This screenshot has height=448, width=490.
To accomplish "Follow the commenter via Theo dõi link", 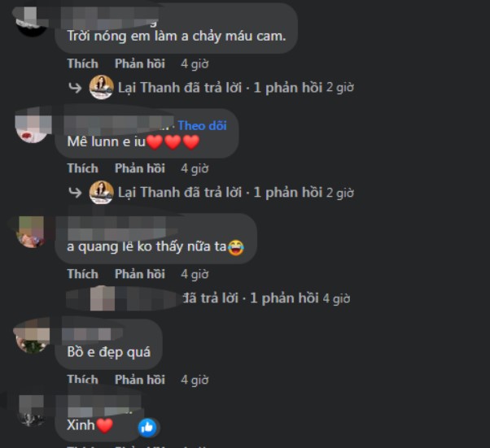I will click(202, 125).
